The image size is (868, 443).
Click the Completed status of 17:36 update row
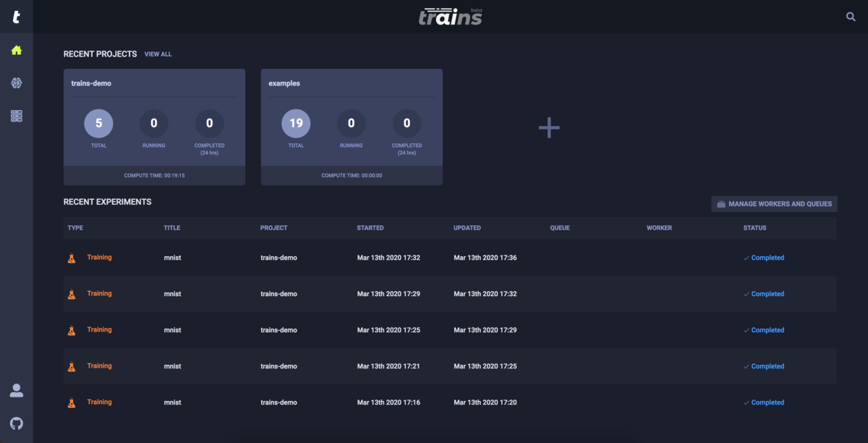pos(764,258)
